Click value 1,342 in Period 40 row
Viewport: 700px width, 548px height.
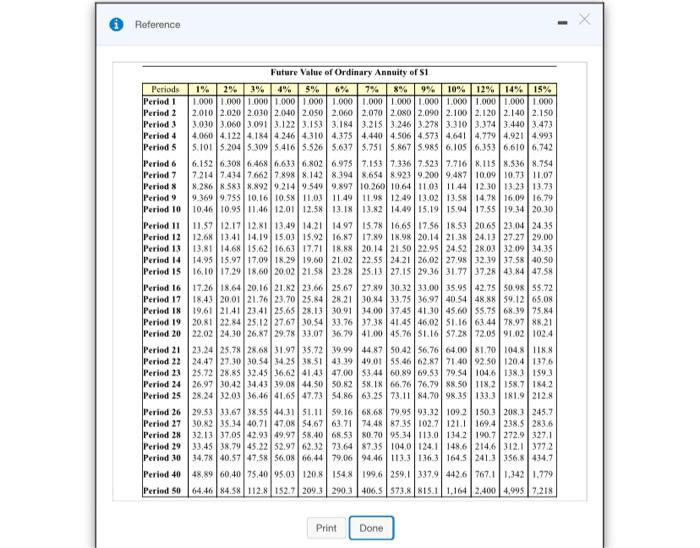(513, 474)
